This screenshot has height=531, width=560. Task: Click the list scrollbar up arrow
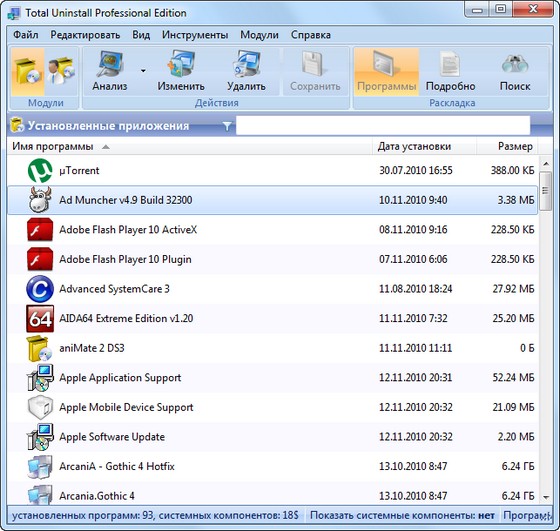[x=546, y=164]
